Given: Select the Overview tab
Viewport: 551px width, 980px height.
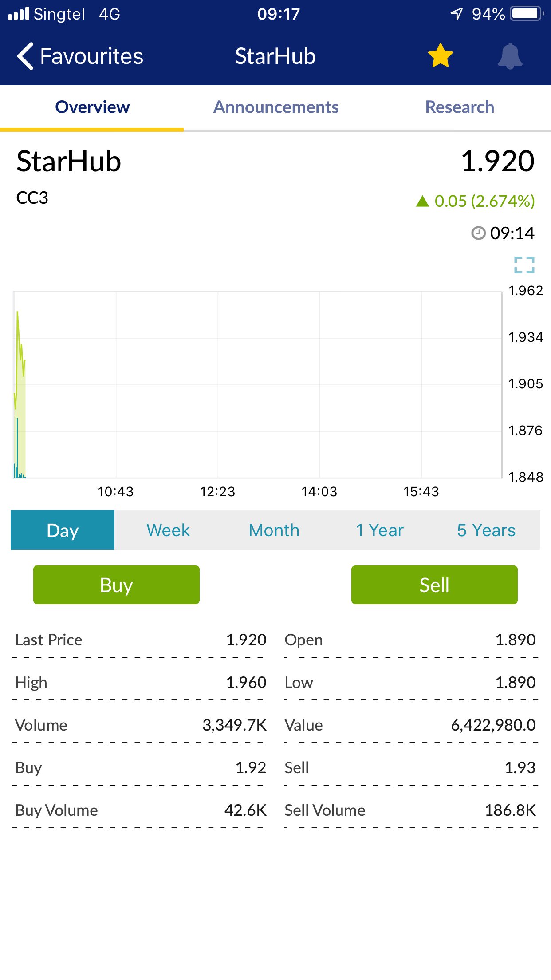Looking at the screenshot, I should [92, 107].
